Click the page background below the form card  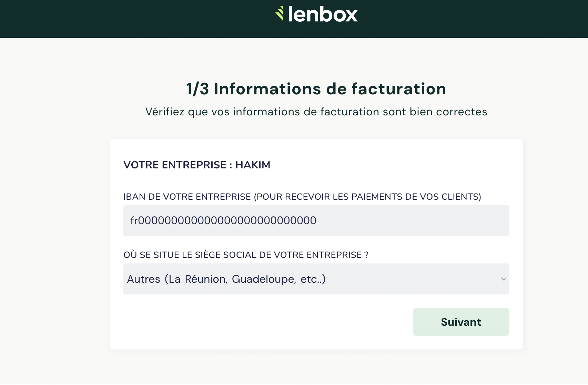(x=316, y=368)
